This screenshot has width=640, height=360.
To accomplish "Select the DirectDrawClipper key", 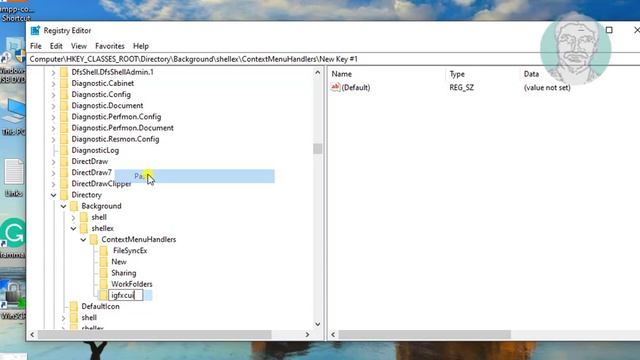I will click(x=101, y=184).
